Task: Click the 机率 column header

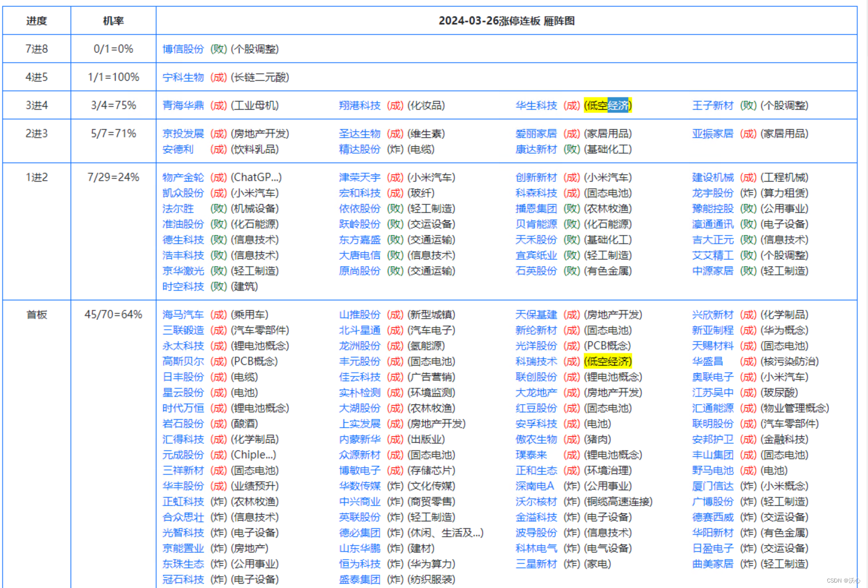Action: 113,21
